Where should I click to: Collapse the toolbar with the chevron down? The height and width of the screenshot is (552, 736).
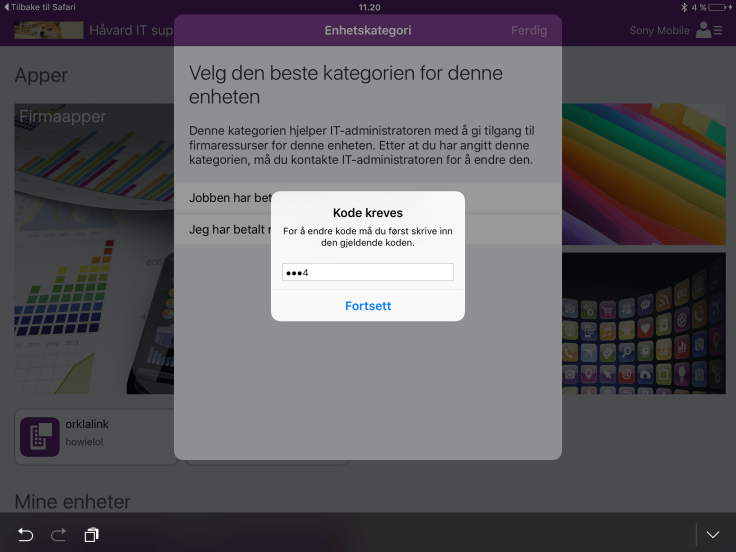tap(713, 535)
